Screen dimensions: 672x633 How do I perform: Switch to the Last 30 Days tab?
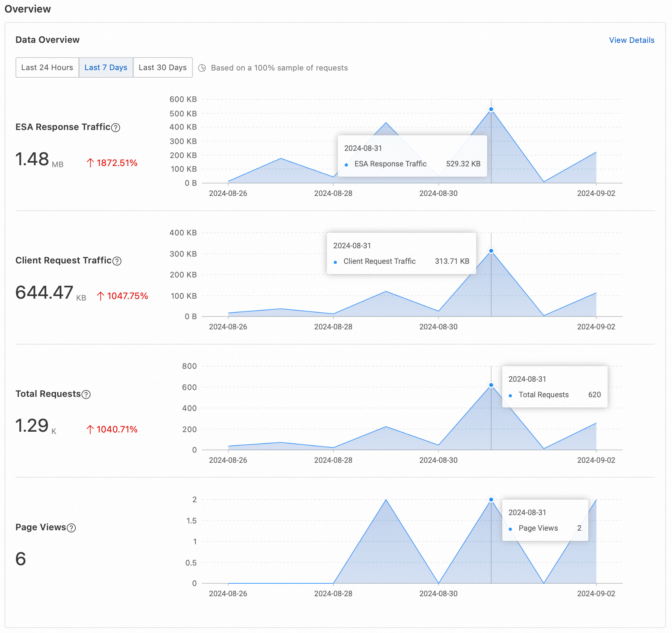click(163, 67)
